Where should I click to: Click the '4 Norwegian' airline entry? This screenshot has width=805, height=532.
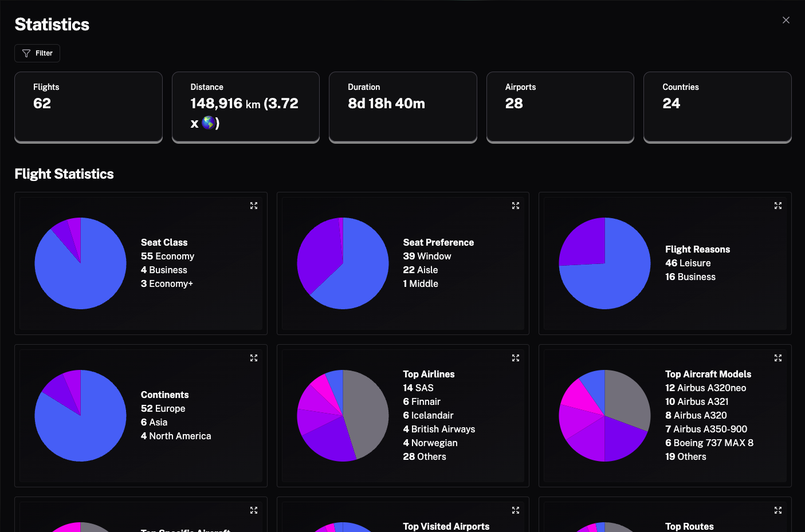coord(430,443)
